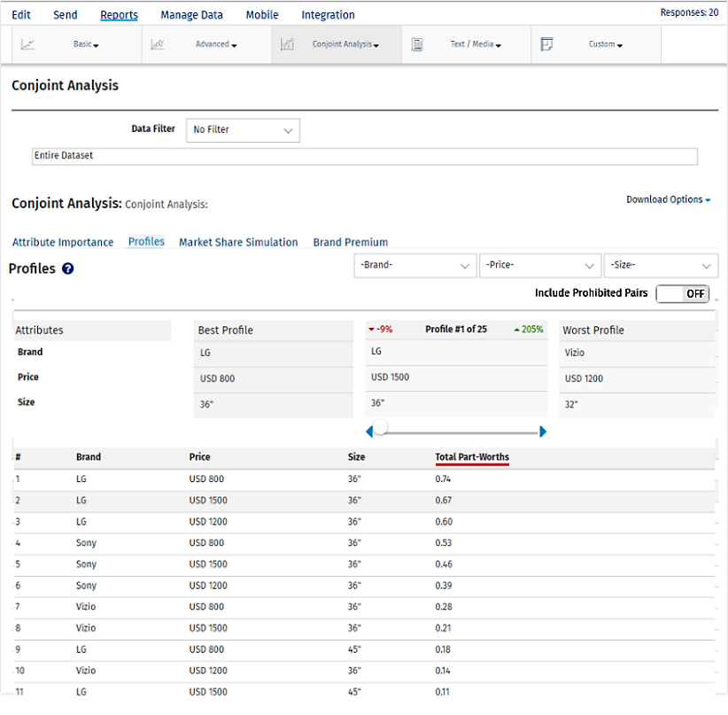Expand the Price filter dropdown
Viewport: 728px width, 715px height.
539,266
